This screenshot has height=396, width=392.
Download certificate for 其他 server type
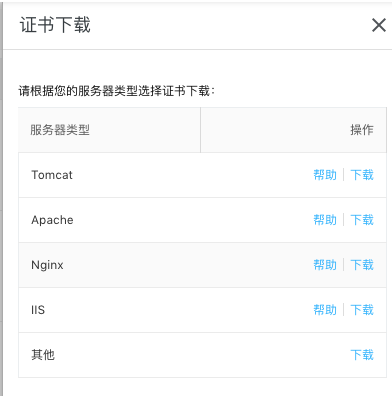pyautogui.click(x=362, y=355)
